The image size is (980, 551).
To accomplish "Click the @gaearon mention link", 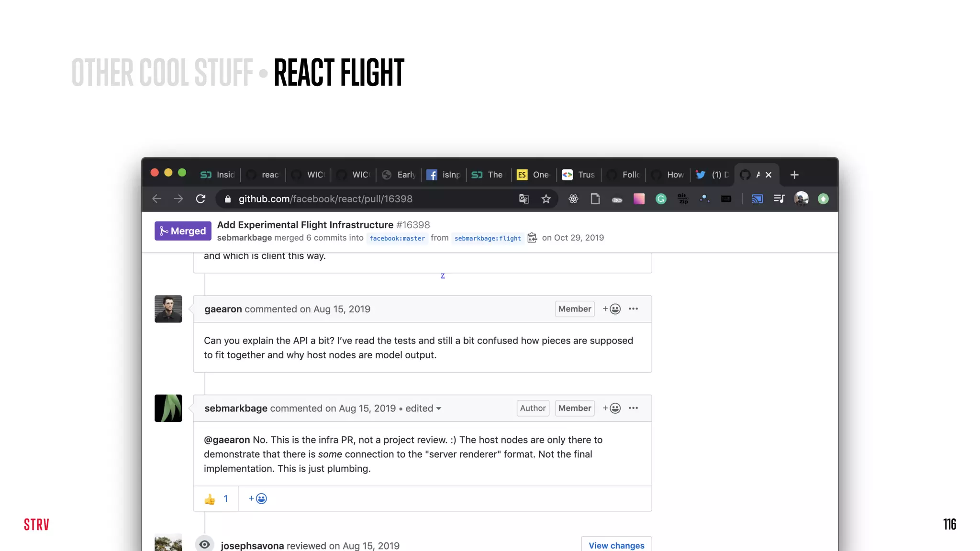I will [227, 440].
